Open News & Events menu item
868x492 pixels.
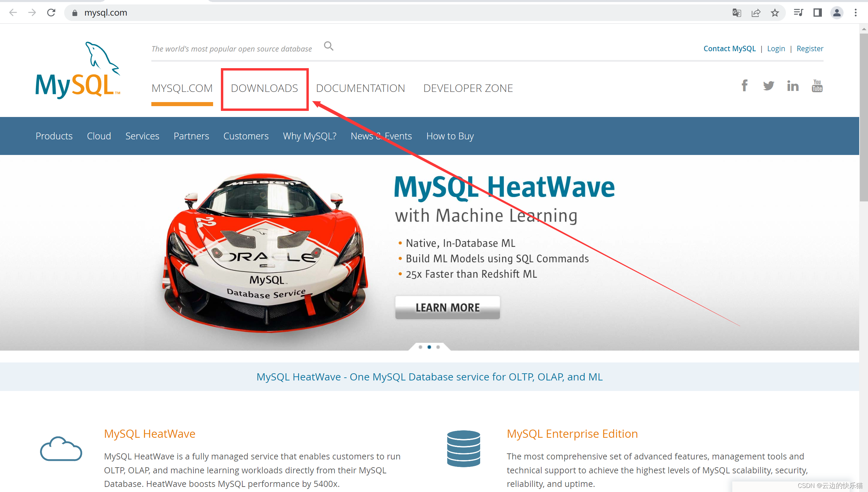pos(381,136)
